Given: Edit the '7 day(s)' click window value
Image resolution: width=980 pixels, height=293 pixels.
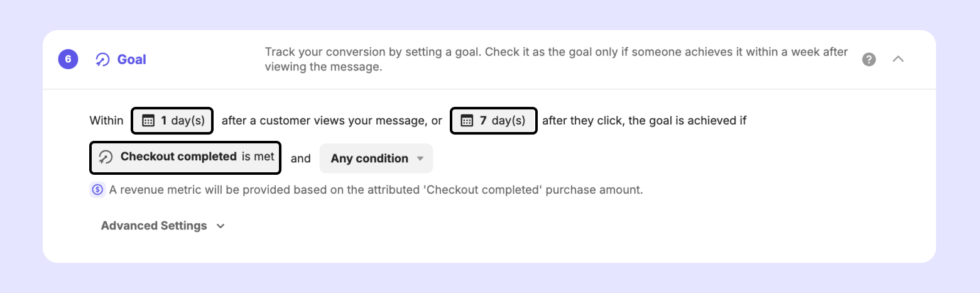Looking at the screenshot, I should (x=501, y=121).
